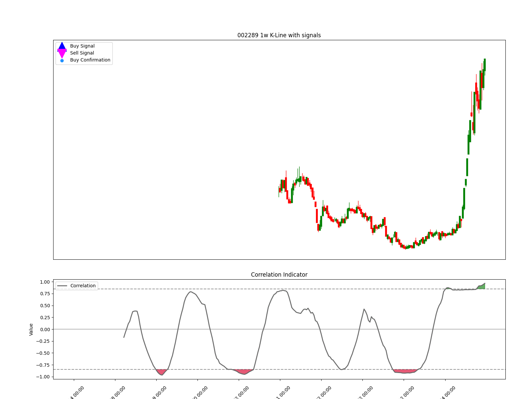Click the 0.25 y-axis tick label
Screen dimensions: 532x399
point(45,318)
